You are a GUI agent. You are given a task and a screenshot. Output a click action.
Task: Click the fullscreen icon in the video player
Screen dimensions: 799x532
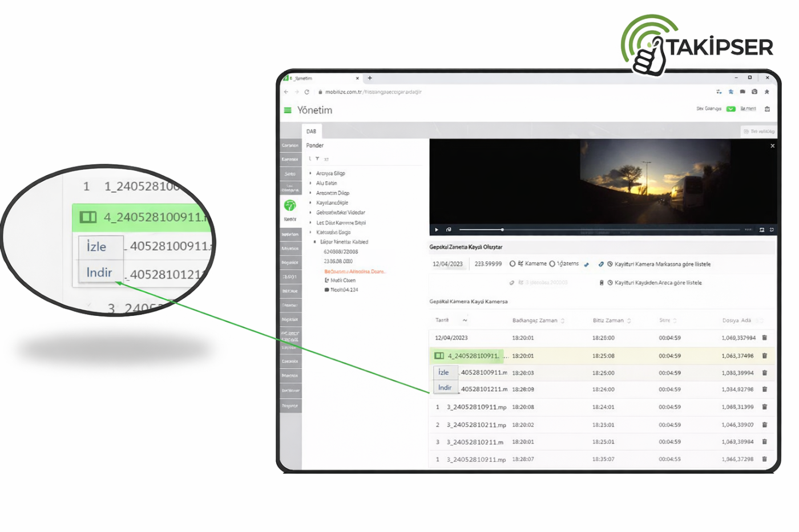pyautogui.click(x=772, y=230)
